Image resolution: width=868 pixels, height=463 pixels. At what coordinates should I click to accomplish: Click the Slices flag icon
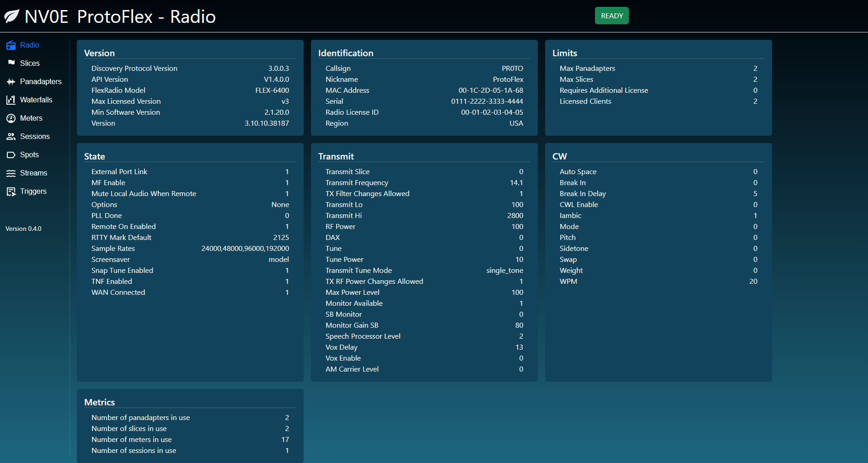point(11,63)
